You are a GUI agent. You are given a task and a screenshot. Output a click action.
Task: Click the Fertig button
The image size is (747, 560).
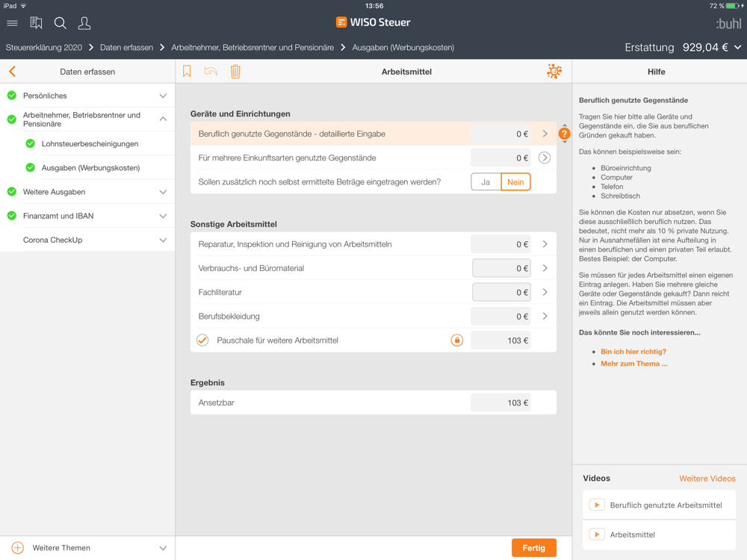click(x=533, y=547)
